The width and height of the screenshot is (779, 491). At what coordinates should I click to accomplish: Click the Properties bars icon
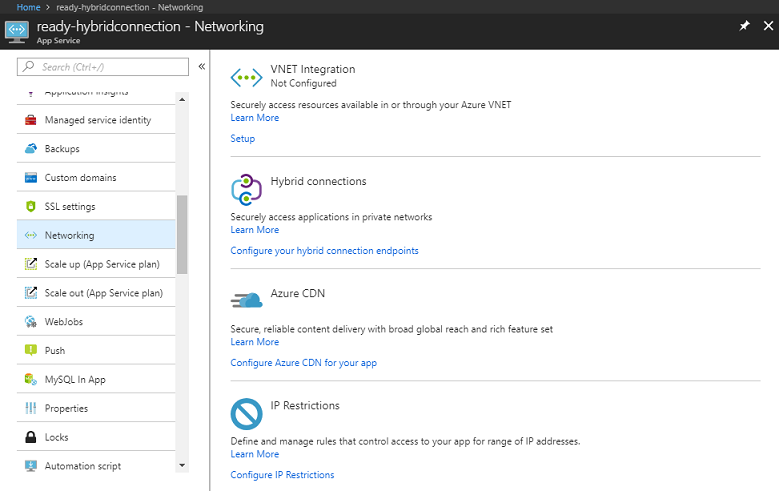31,408
